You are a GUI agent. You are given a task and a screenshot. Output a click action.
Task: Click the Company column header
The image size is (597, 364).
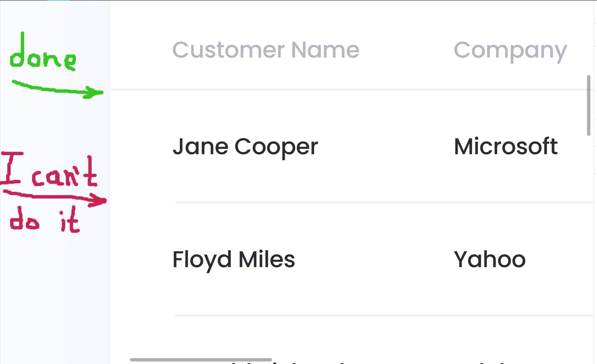[x=510, y=52]
